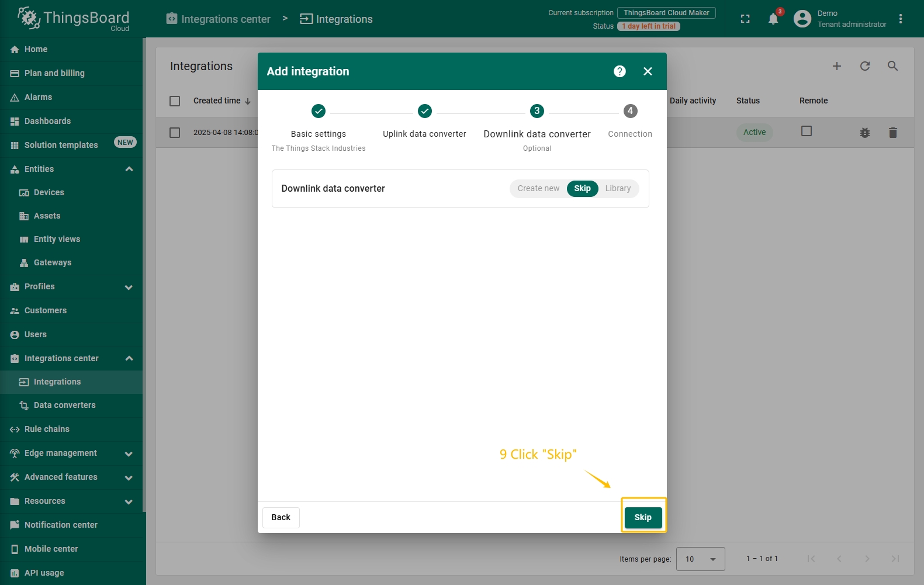Choose the Library converter option
Viewport: 924px width, 585px height.
click(617, 188)
